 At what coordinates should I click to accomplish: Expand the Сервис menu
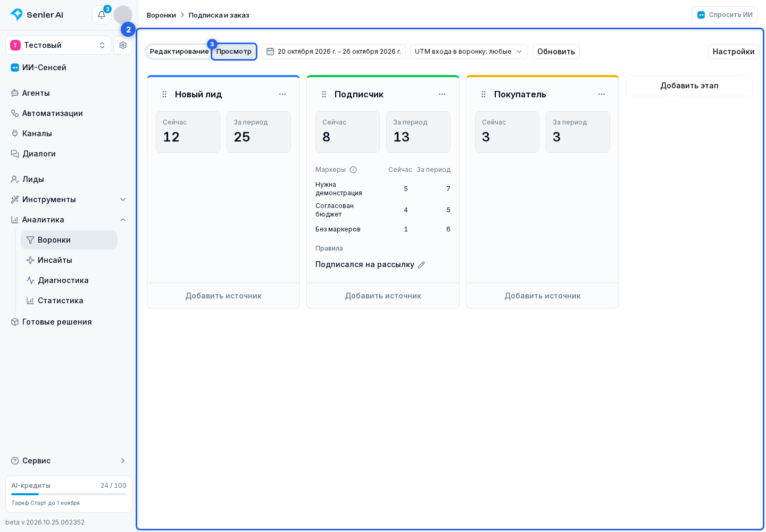point(69,461)
